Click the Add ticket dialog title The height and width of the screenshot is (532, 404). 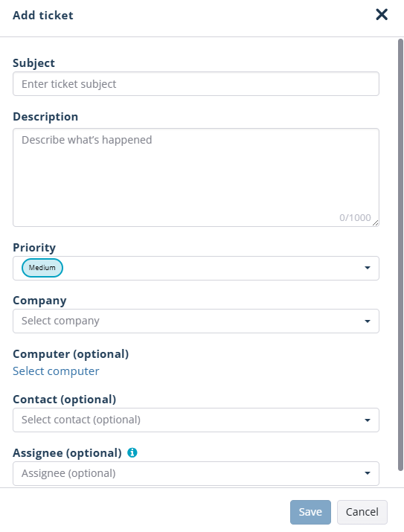coord(43,16)
